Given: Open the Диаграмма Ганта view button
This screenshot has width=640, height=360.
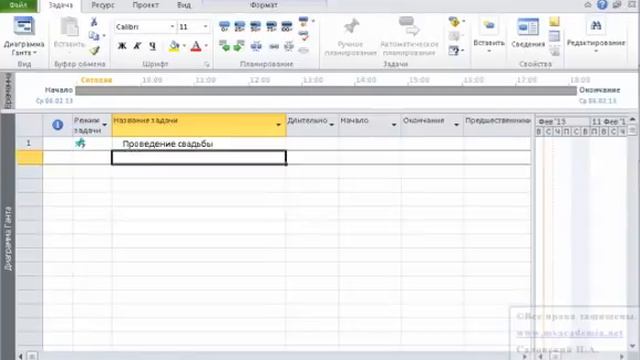Looking at the screenshot, I should [24, 37].
